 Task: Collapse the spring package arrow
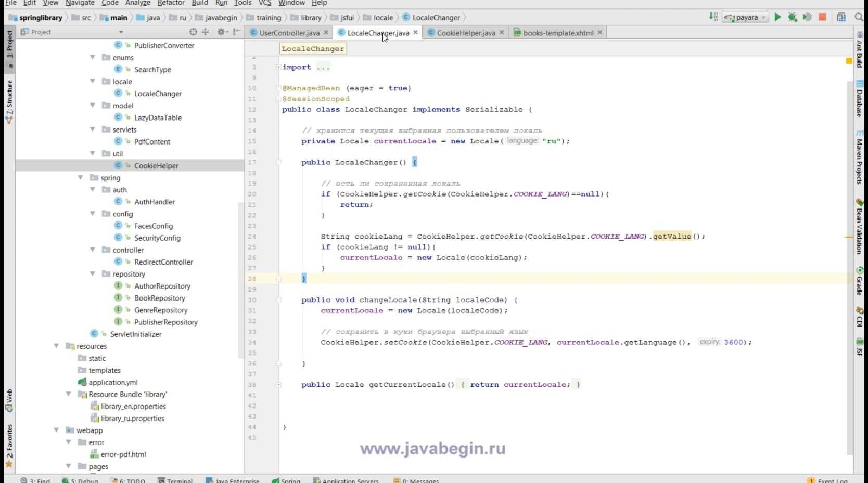[x=81, y=177]
